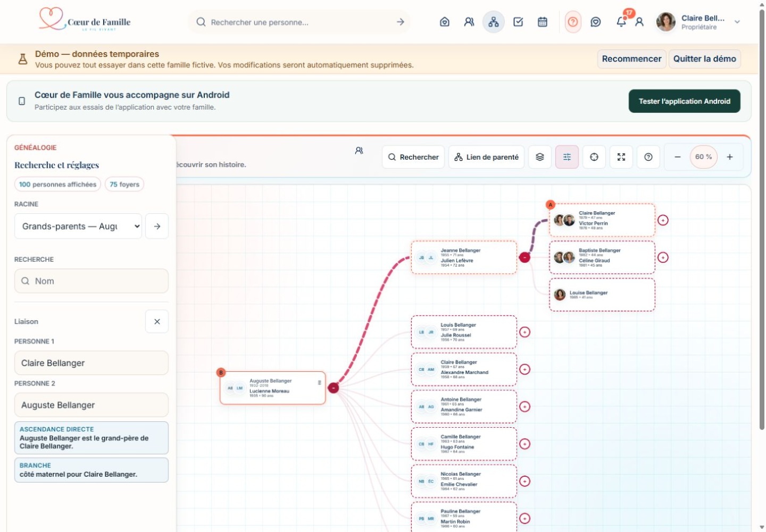
Task: Click the 60 % zoom level indicator
Action: [x=703, y=157]
